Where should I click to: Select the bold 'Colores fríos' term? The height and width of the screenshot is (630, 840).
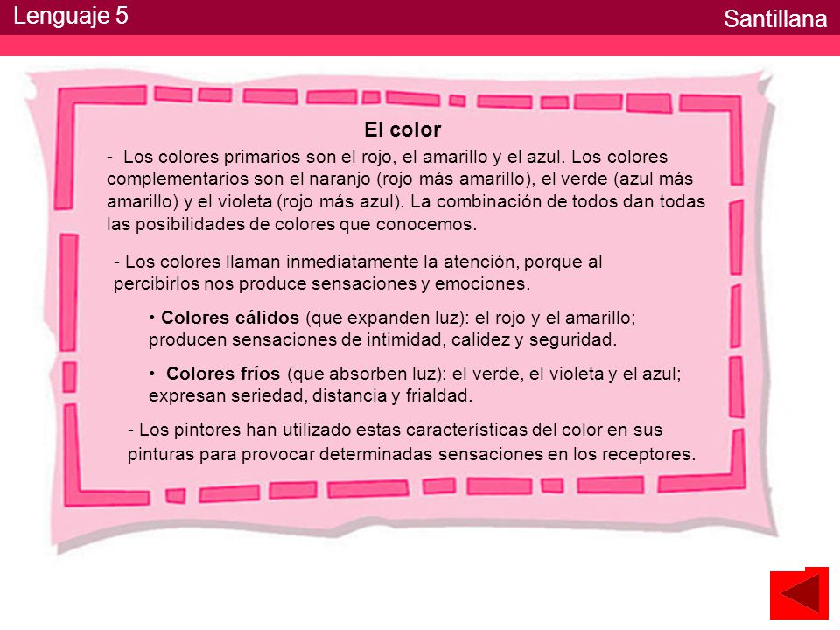coord(223,374)
